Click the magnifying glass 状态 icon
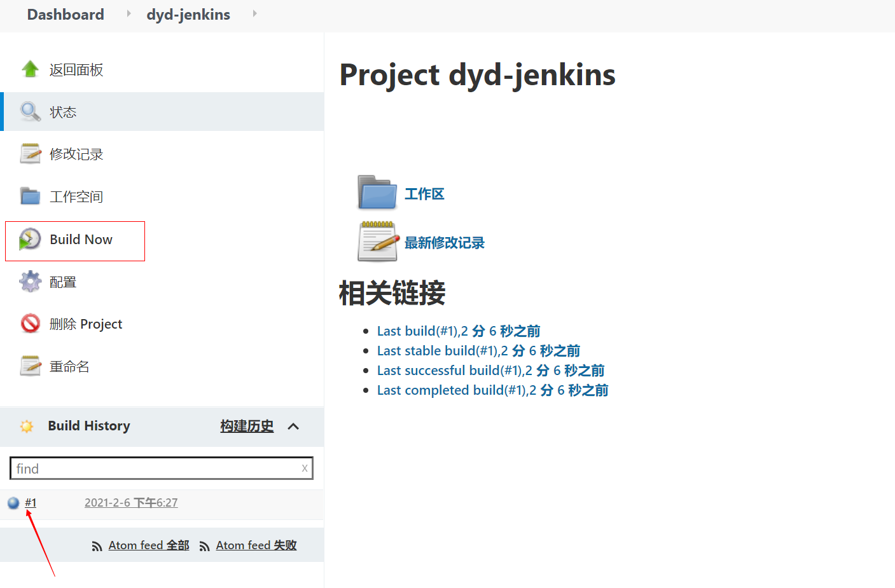Viewport: 895px width, 588px height. tap(30, 111)
